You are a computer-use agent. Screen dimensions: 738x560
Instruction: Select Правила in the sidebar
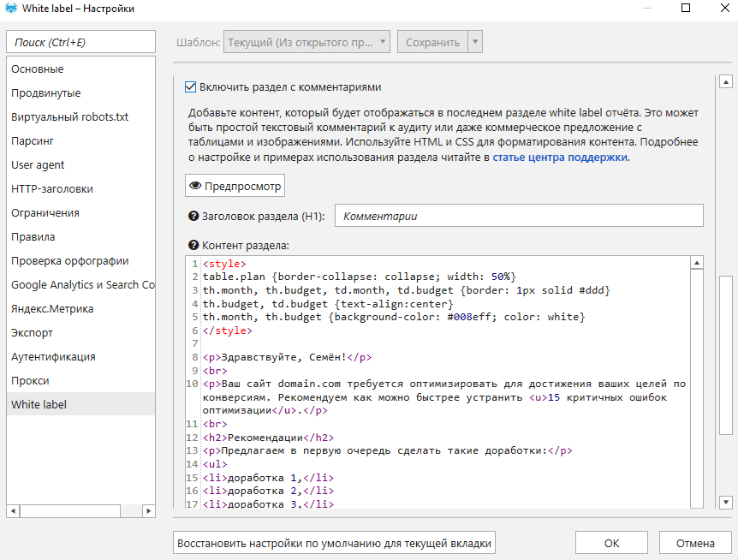click(x=80, y=237)
